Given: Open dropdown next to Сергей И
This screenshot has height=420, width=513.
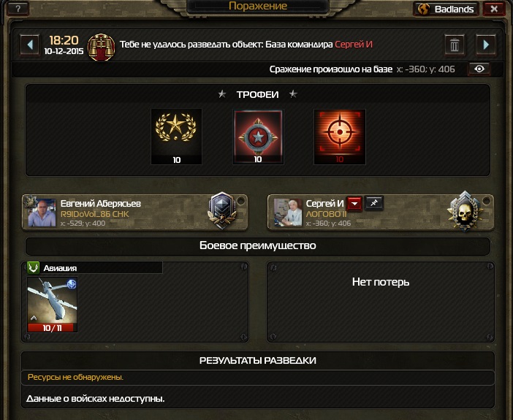Looking at the screenshot, I should click(x=354, y=204).
